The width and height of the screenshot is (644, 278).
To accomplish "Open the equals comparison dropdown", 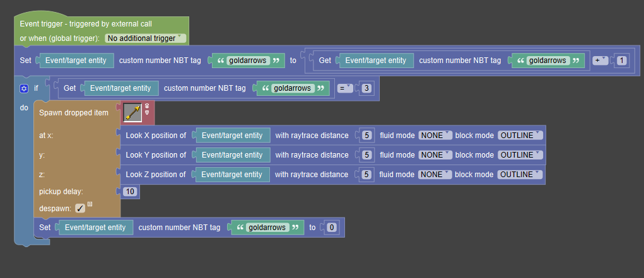I will (x=345, y=88).
